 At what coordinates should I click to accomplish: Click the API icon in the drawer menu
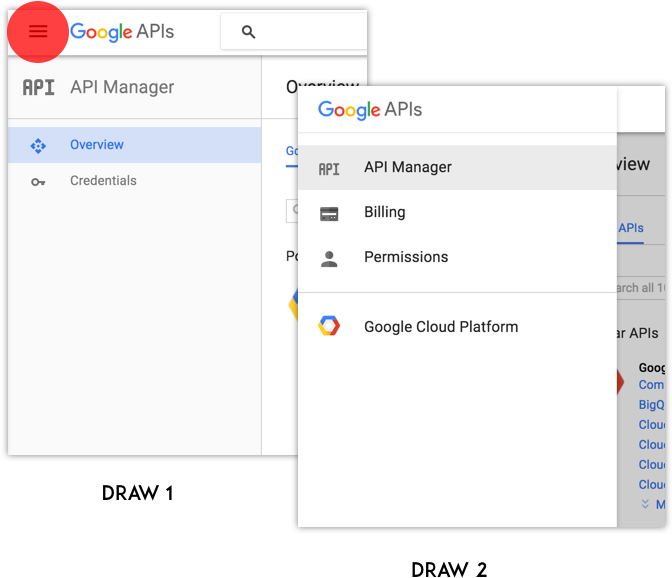329,169
